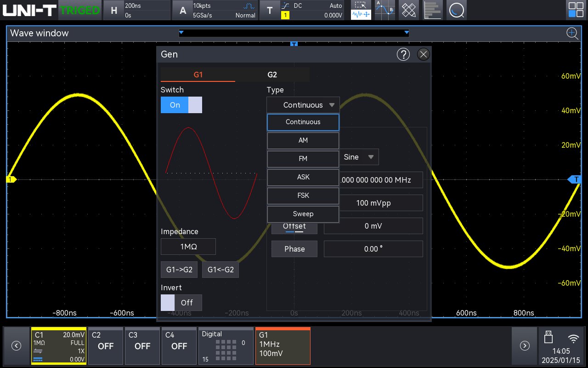This screenshot has height=368, width=588.
Task: Collapse the Type Continuous dropdown
Action: pyautogui.click(x=303, y=105)
